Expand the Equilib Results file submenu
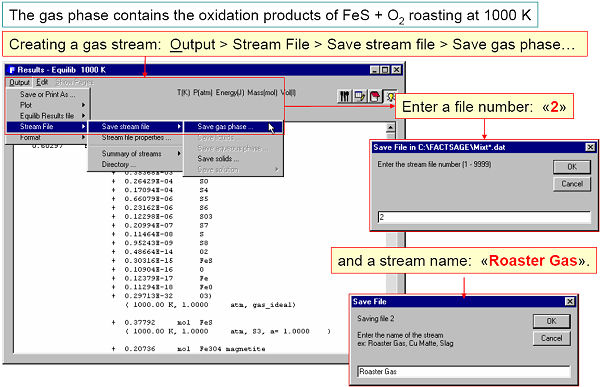This screenshot has height=387, width=600. point(52,116)
